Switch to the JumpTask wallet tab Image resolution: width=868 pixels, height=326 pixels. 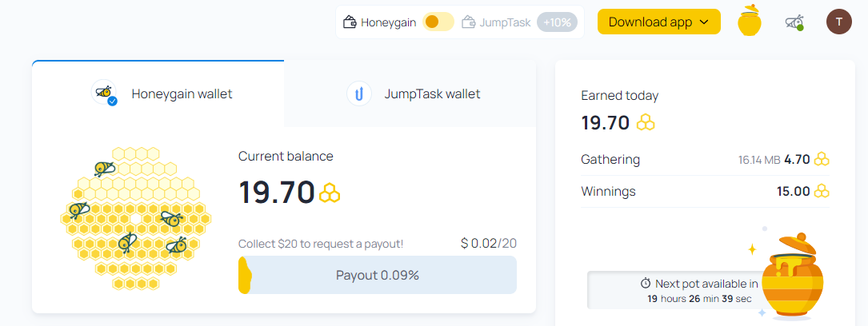[x=410, y=93]
